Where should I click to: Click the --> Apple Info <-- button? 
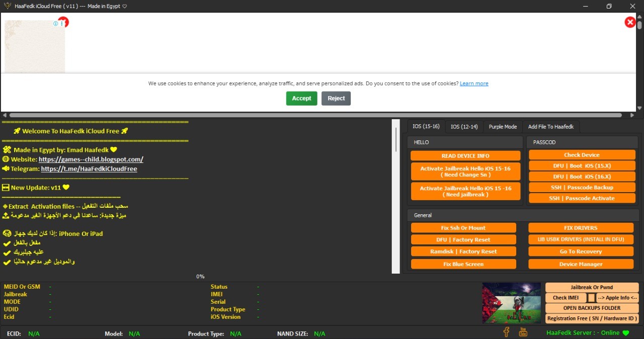pyautogui.click(x=617, y=298)
